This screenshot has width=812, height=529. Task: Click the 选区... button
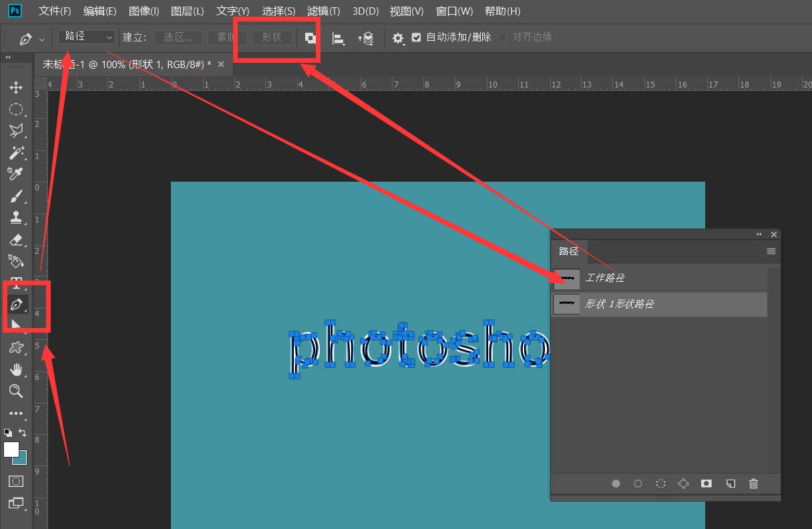tap(178, 37)
